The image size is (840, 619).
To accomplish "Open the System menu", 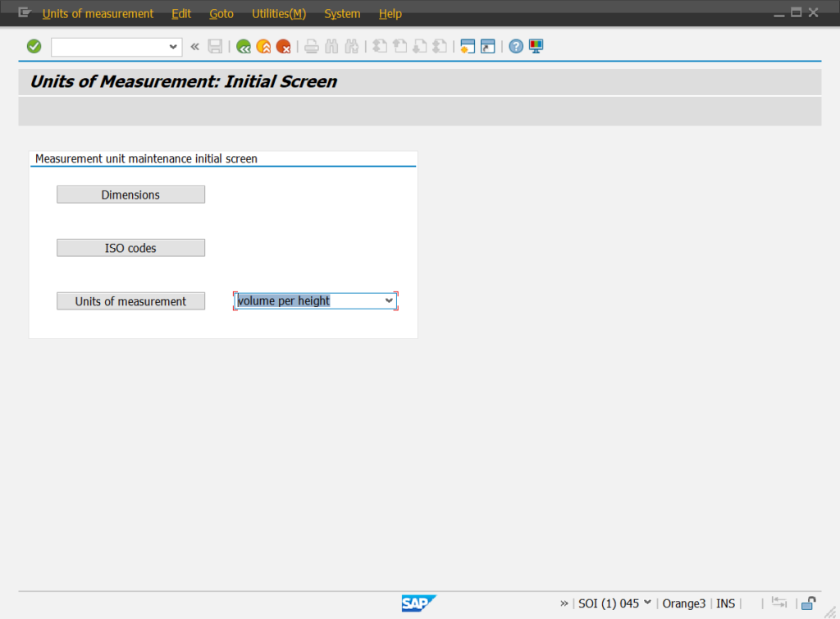I will [x=342, y=13].
